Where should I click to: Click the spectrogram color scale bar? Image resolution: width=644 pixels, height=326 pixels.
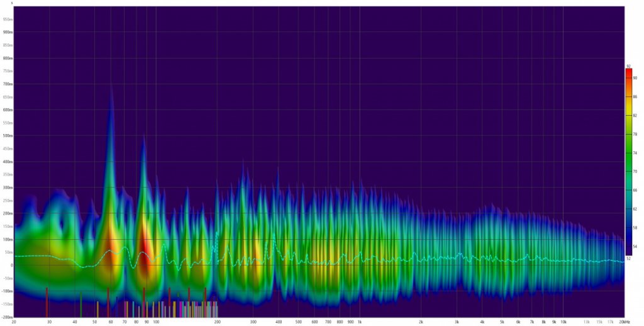point(629,162)
